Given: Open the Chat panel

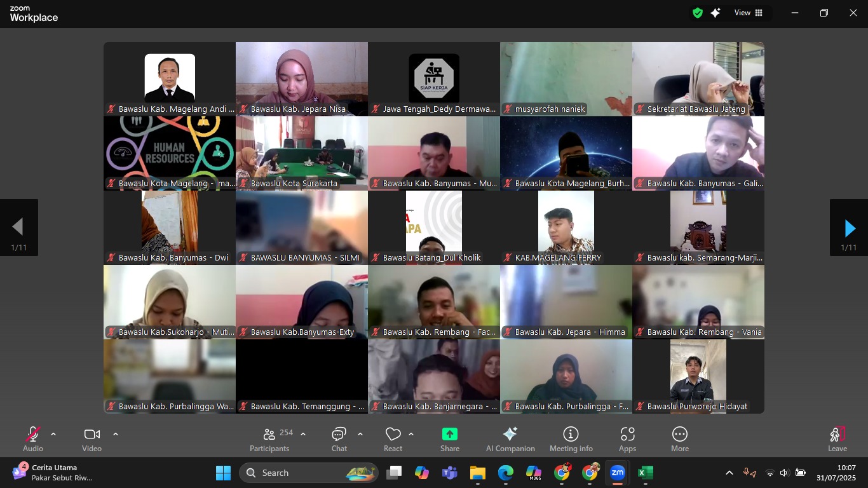Looking at the screenshot, I should [339, 438].
